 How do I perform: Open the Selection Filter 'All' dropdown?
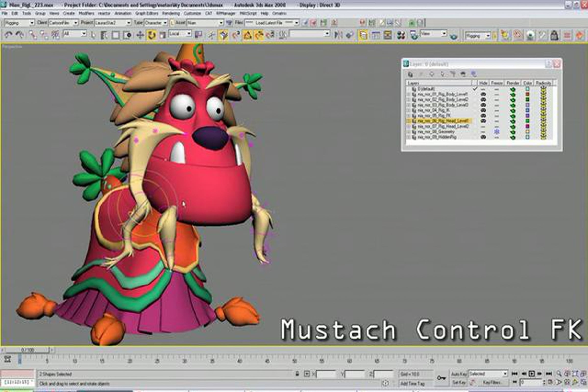click(x=75, y=34)
